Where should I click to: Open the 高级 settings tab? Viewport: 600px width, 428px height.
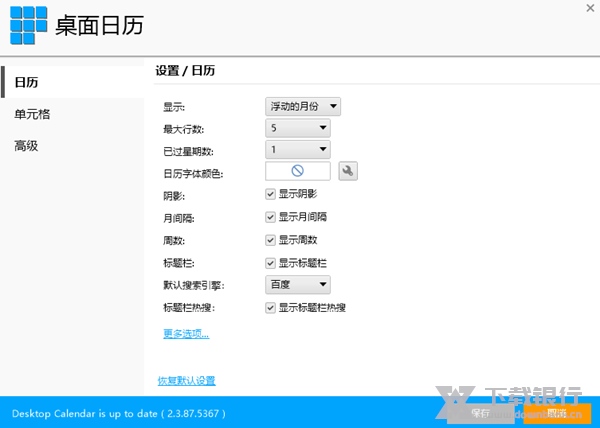click(x=27, y=146)
